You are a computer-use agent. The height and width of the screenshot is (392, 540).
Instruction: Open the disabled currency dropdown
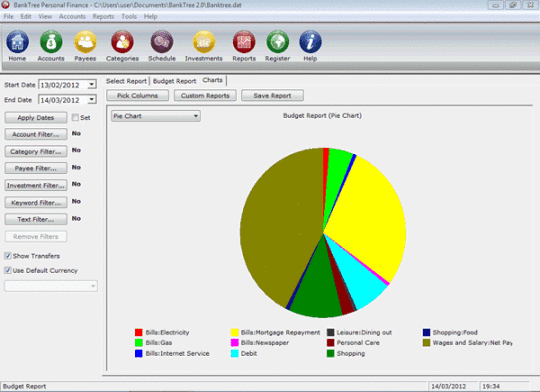pyautogui.click(x=51, y=286)
